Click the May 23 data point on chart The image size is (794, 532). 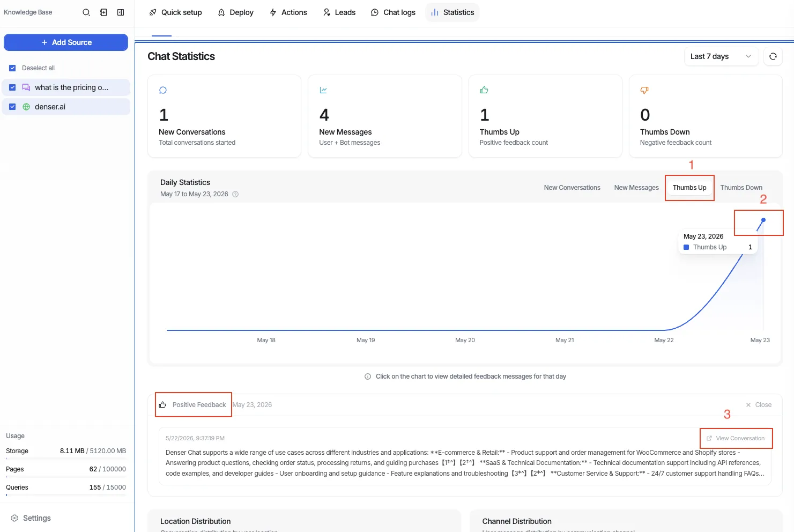(x=763, y=220)
